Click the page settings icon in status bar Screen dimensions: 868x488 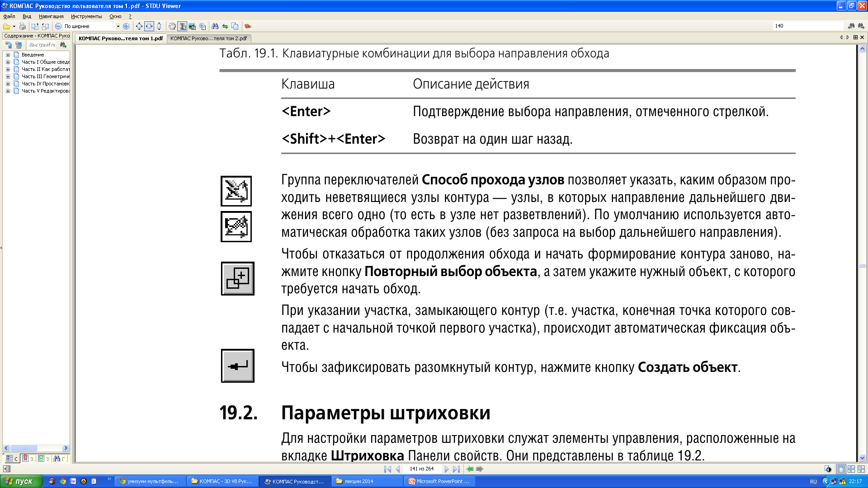828,469
